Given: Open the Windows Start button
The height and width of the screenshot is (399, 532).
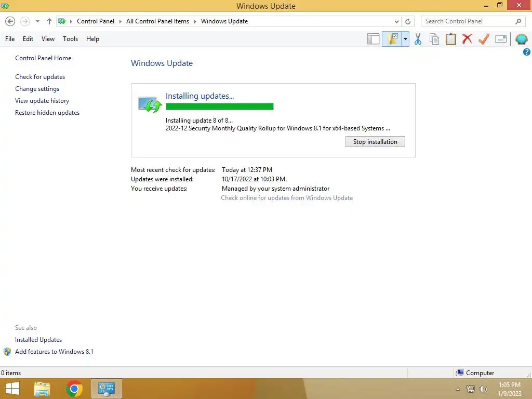Looking at the screenshot, I should pos(12,389).
